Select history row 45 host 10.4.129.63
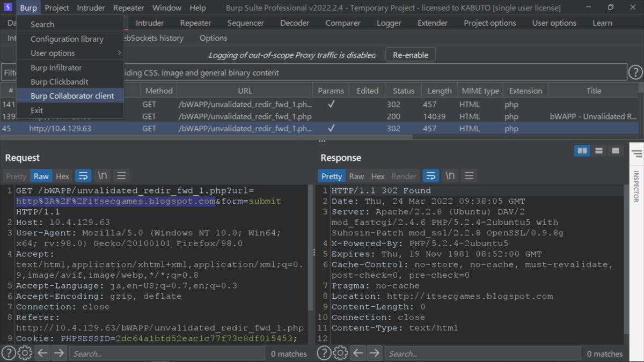The image size is (644, 362). 319,129
